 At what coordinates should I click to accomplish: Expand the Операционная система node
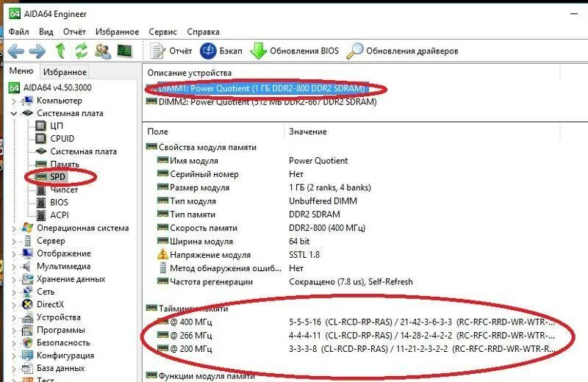(14, 228)
